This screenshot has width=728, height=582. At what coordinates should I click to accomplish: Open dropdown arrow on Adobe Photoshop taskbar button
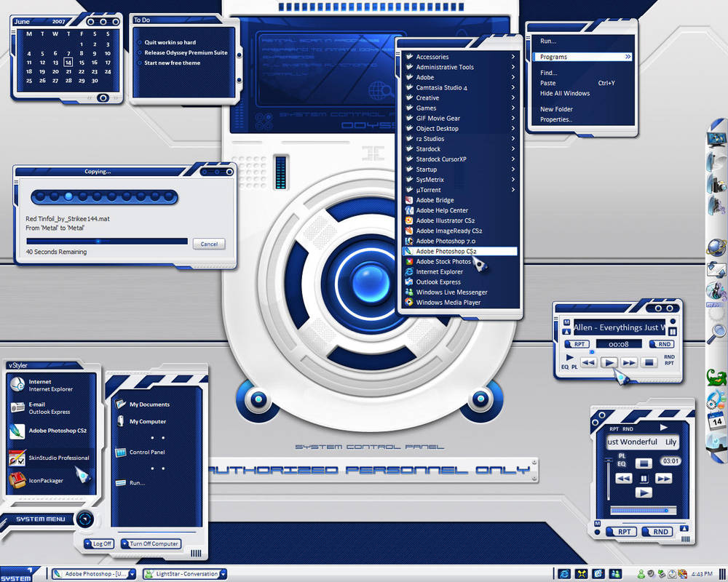pos(132,574)
